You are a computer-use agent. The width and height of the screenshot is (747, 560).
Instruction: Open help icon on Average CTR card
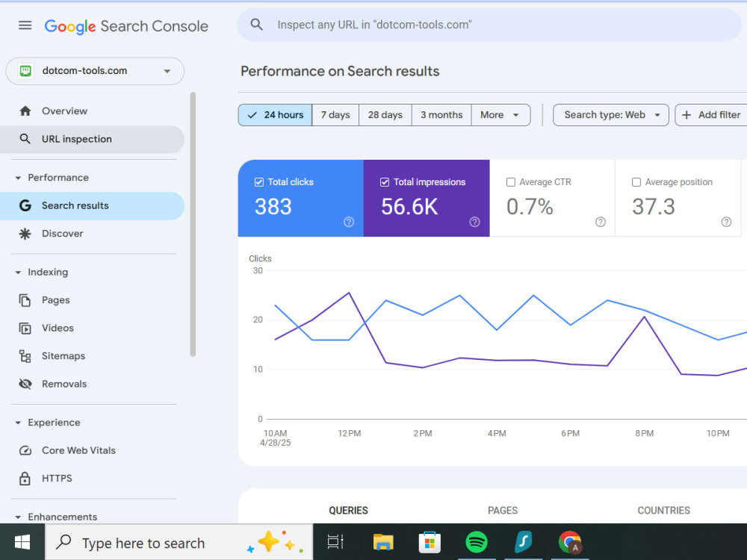point(601,222)
